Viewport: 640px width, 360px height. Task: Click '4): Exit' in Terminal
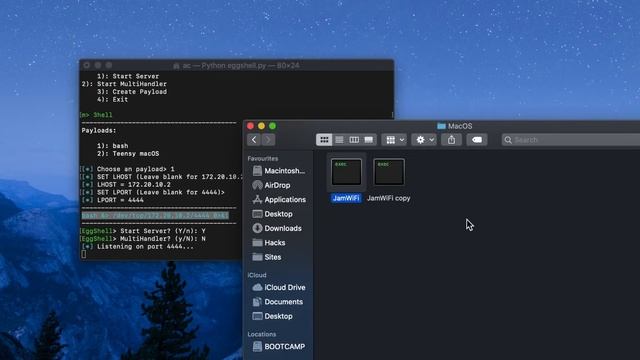click(x=112, y=100)
